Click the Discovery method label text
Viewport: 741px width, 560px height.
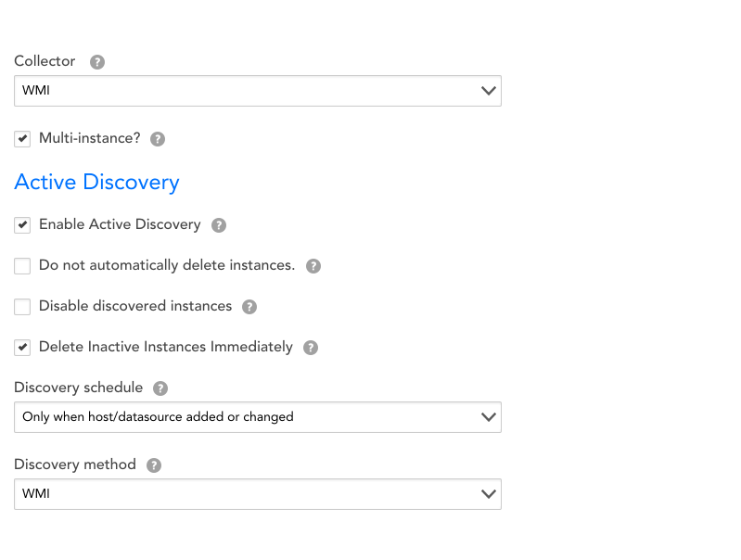(74, 465)
